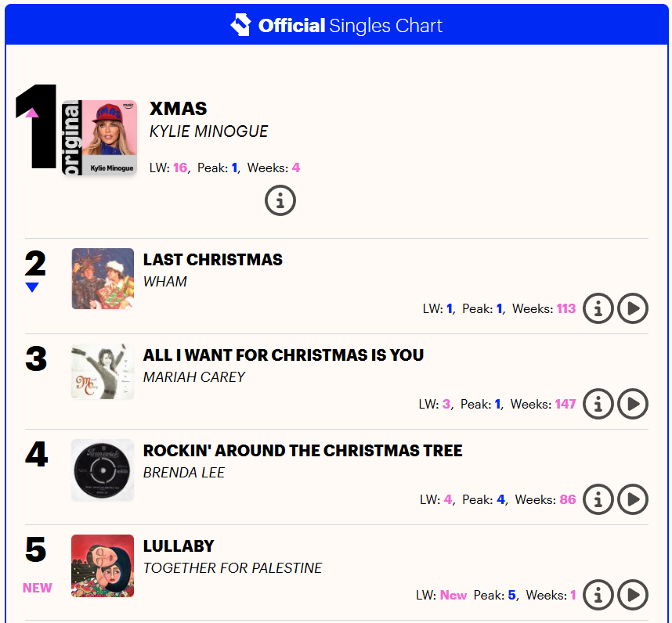Click the Last Christmas cover thumbnail
The width and height of the screenshot is (672, 623).
pos(103,279)
